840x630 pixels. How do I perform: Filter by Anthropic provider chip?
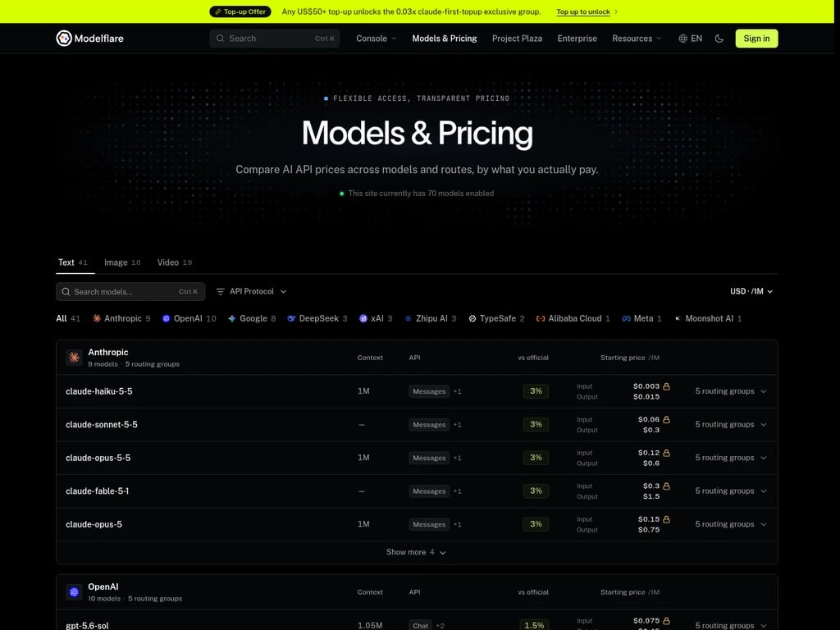point(121,318)
